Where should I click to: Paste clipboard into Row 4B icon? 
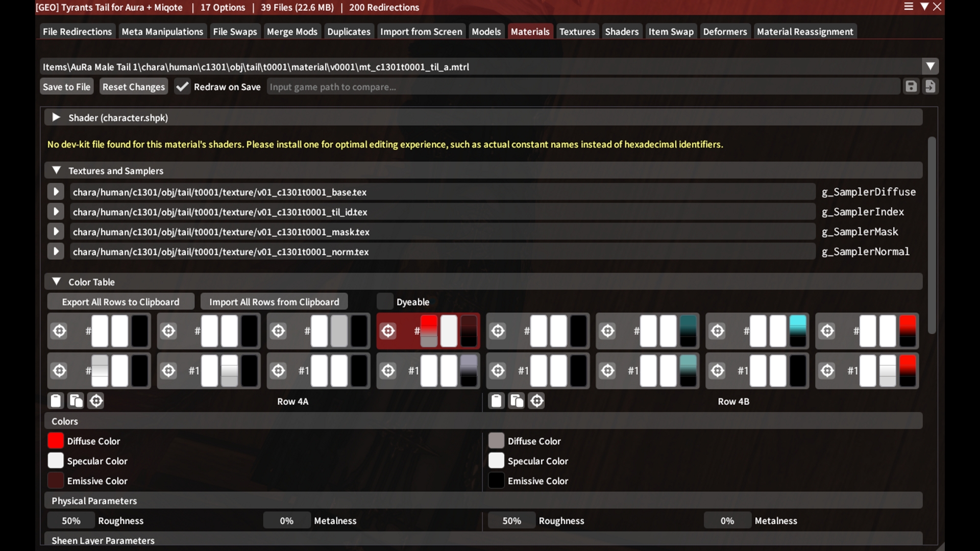(x=517, y=401)
